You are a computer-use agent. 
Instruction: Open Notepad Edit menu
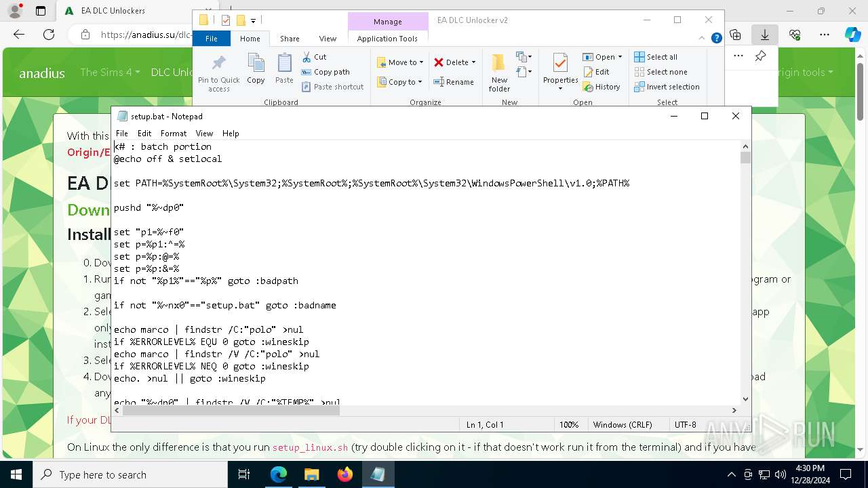pyautogui.click(x=144, y=134)
